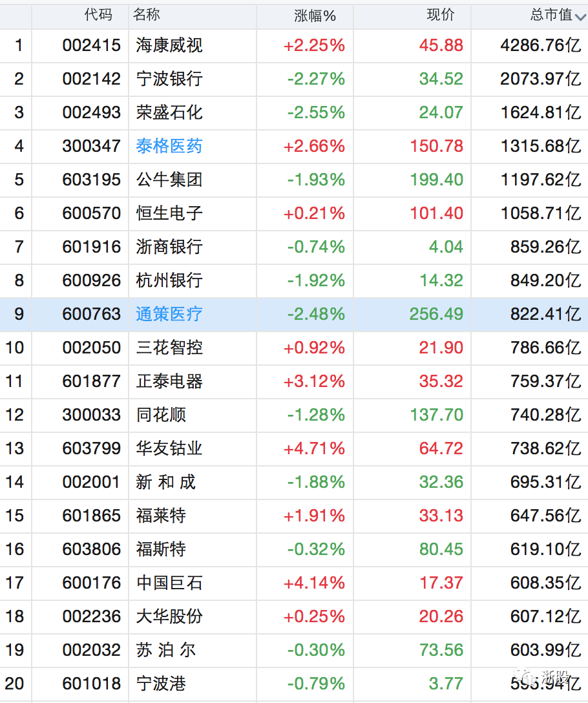Select stock code 600926
Viewport: 588px width, 703px height.
click(92, 280)
